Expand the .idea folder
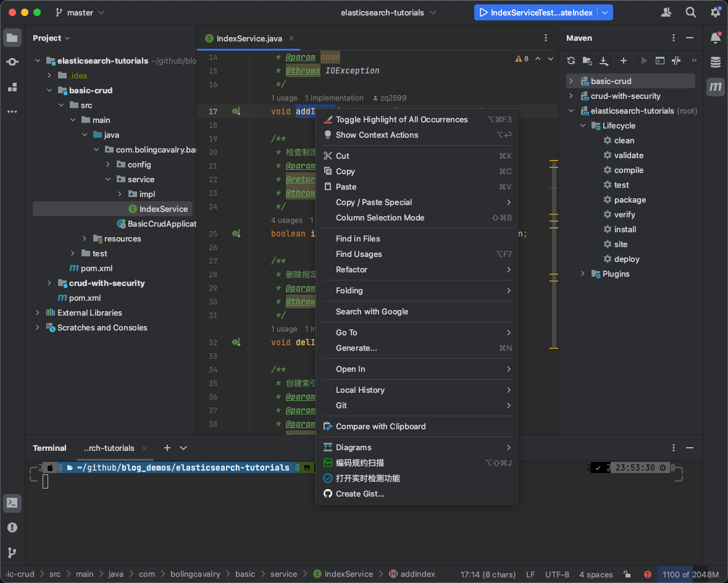 pos(49,75)
